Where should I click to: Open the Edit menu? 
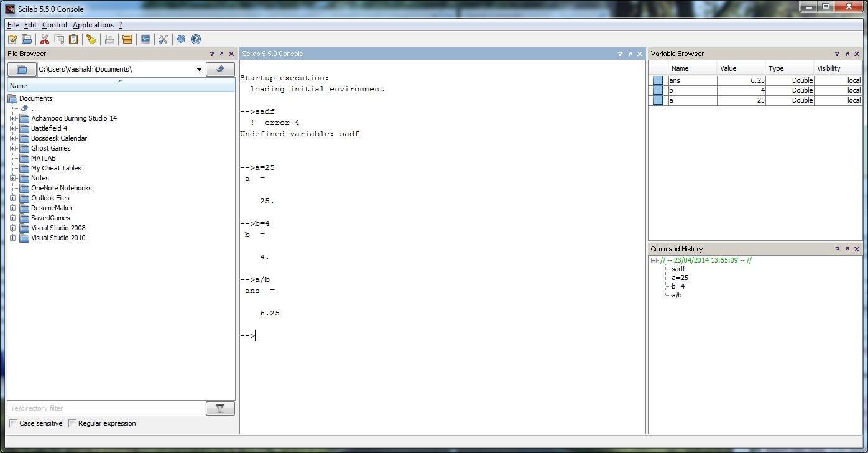pos(30,25)
